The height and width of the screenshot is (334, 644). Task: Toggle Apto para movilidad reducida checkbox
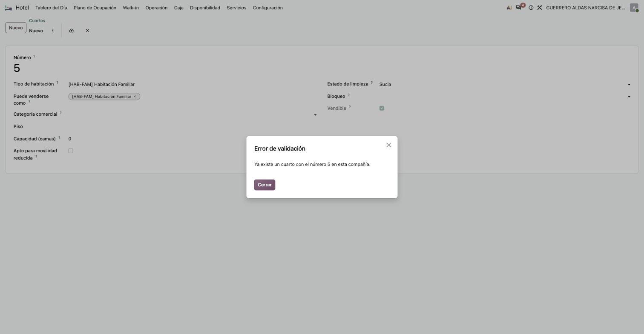[71, 151]
